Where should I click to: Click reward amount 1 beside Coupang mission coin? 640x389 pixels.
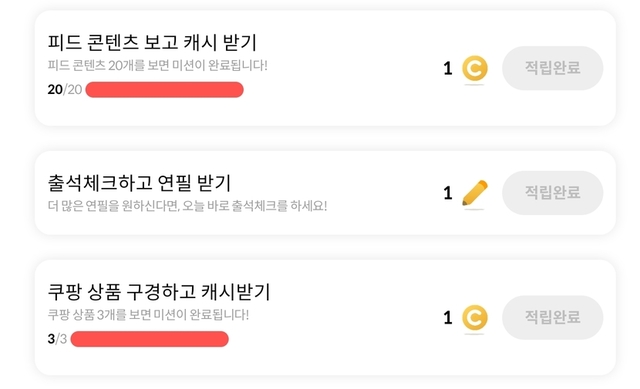(x=448, y=318)
